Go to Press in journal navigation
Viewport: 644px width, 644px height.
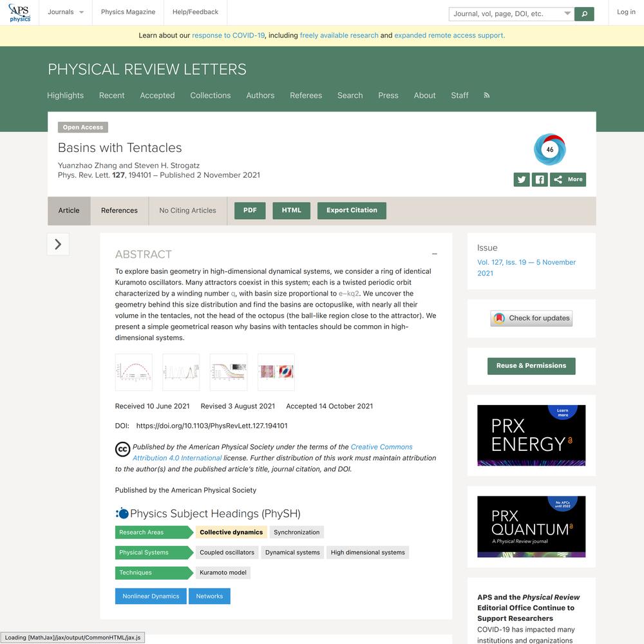[388, 95]
